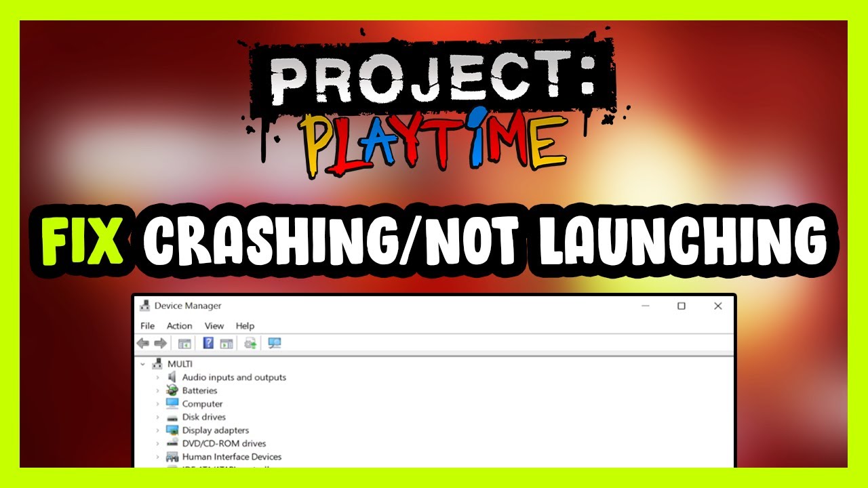Screen dimensions: 868x488
Task: Open Help via the blue question mark icon
Action: pyautogui.click(x=208, y=343)
